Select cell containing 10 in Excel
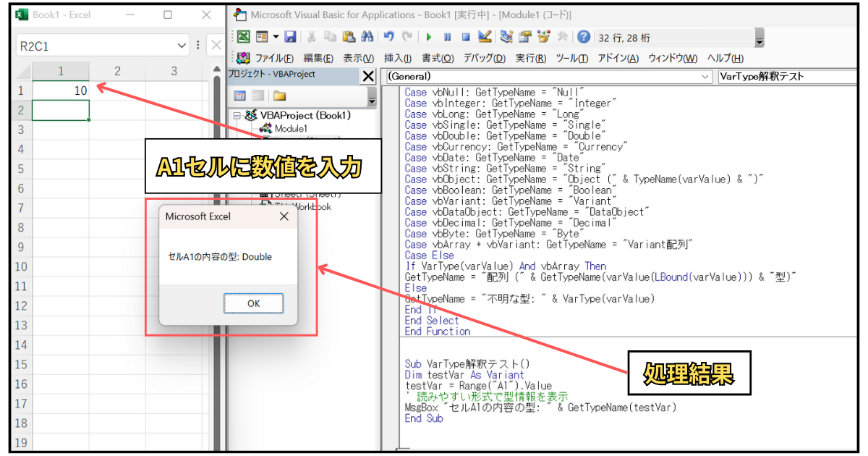 click(61, 90)
